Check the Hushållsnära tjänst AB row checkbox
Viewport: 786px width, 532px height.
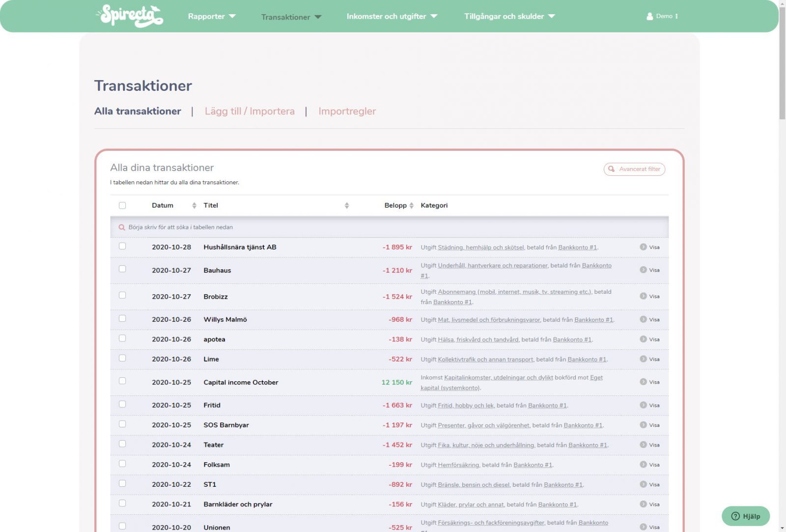(122, 246)
